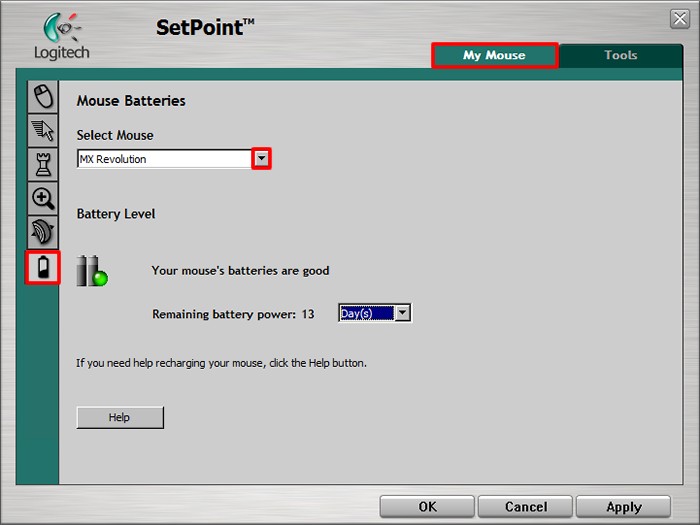Open the magnifier zoom settings icon
Screen dimensions: 700x525
point(43,198)
